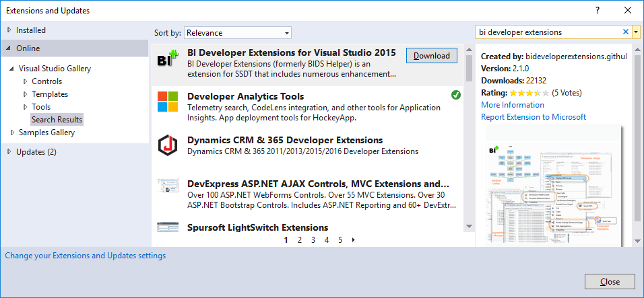This screenshot has width=644, height=298.
Task: Expand the Samples Gallery node
Action: point(12,133)
